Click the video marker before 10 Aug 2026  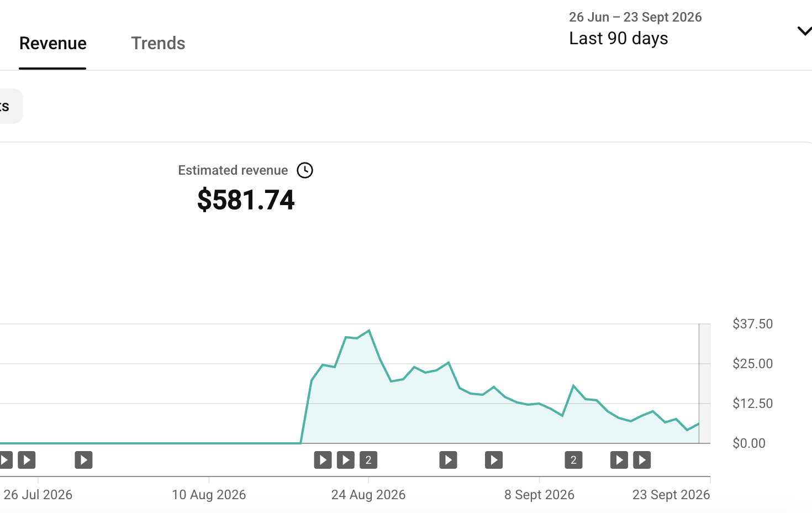[83, 460]
